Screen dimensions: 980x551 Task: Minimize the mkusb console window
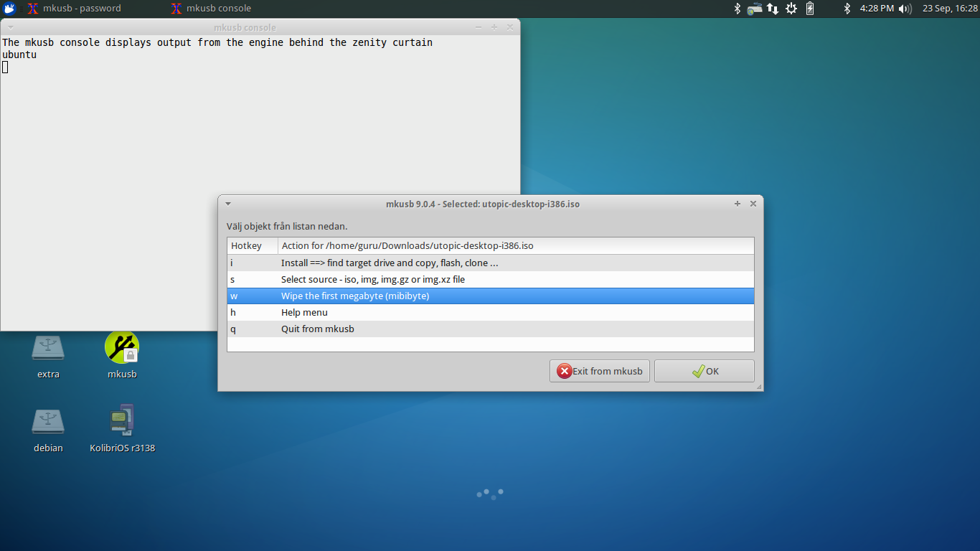pyautogui.click(x=479, y=27)
